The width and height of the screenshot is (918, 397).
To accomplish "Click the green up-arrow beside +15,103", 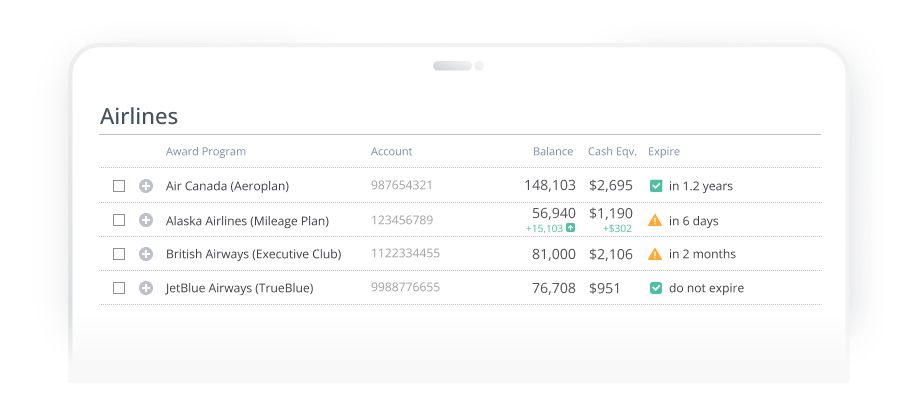I will point(571,228).
